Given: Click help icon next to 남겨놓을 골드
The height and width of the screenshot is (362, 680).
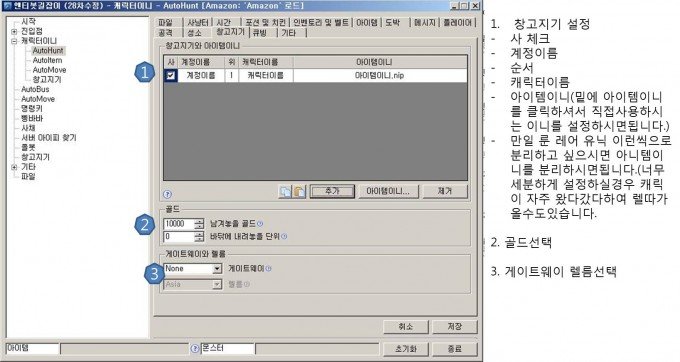Looking at the screenshot, I should click(260, 224).
